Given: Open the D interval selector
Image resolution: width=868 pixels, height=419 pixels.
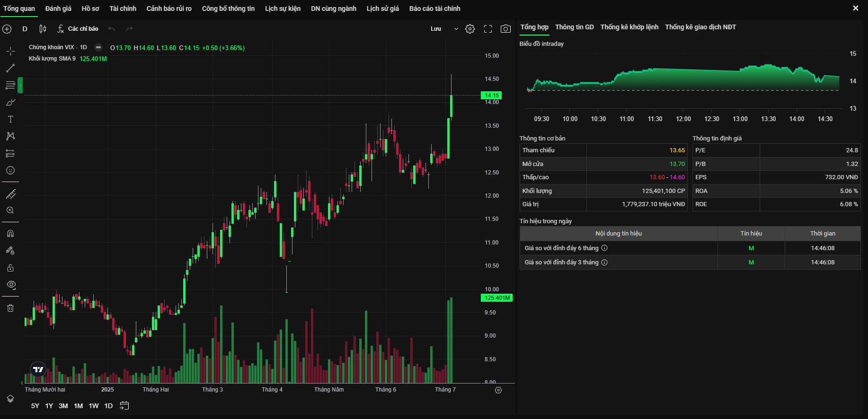Looking at the screenshot, I should click(25, 29).
